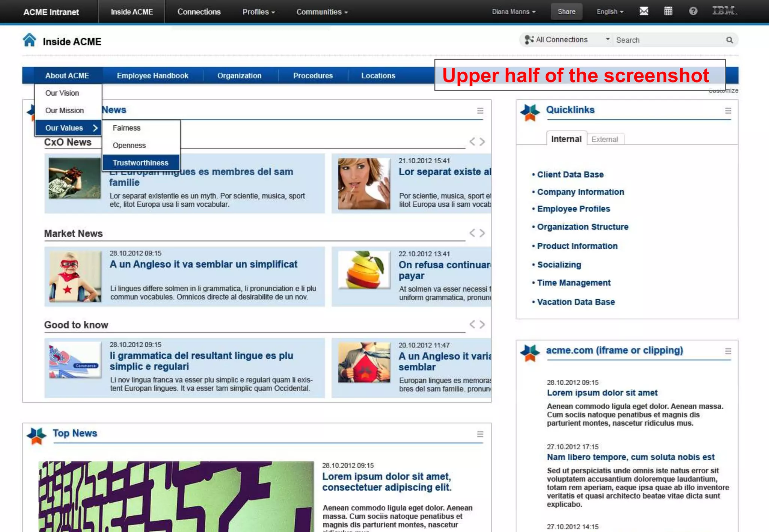The height and width of the screenshot is (532, 769).
Task: Open the Time Management quicklink
Action: point(574,283)
